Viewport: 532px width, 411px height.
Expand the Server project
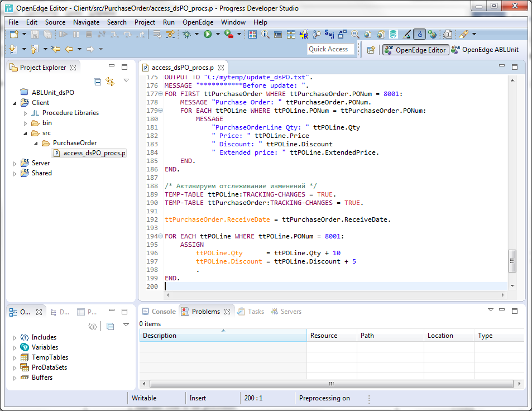[15, 163]
